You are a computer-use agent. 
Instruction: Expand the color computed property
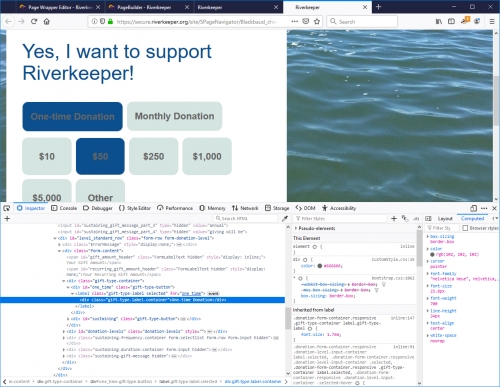[428, 249]
